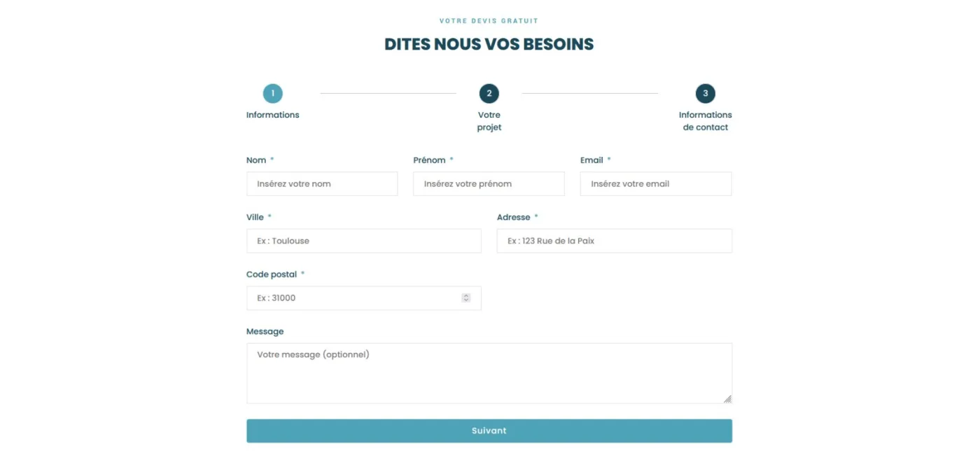Select the Informations de contact step label
Viewport: 980px width, 451px height.
(x=705, y=121)
